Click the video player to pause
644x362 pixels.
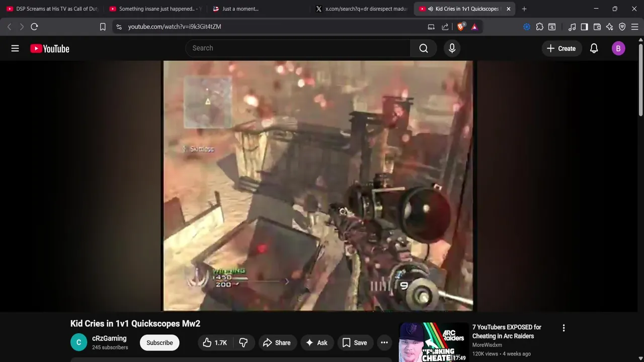(x=318, y=186)
